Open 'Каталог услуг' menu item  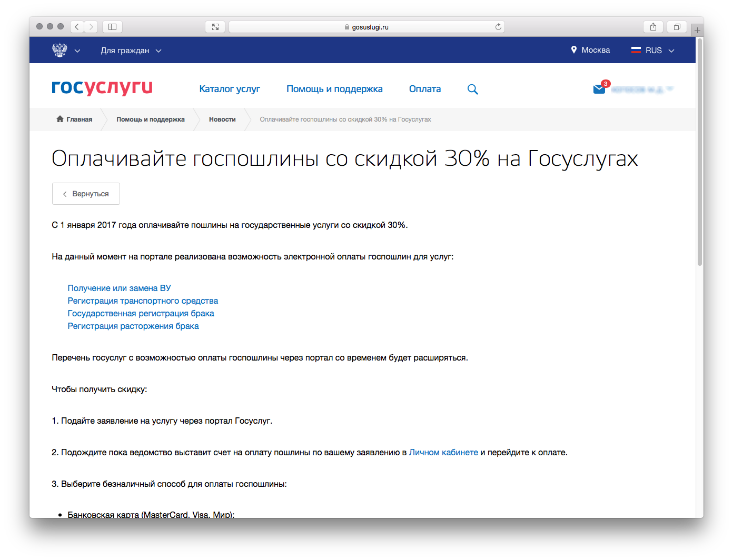(x=230, y=89)
